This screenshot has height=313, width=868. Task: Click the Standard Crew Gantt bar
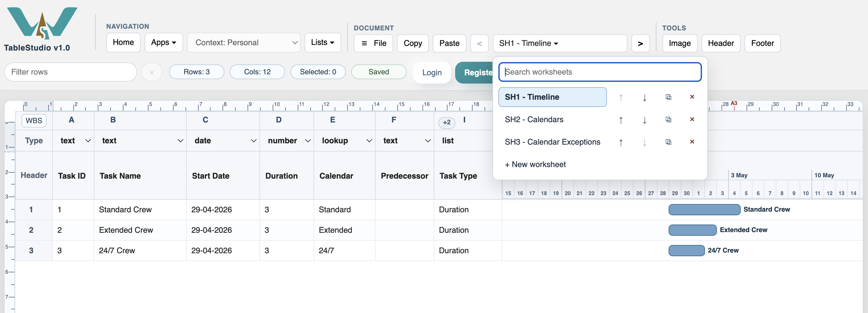click(704, 210)
